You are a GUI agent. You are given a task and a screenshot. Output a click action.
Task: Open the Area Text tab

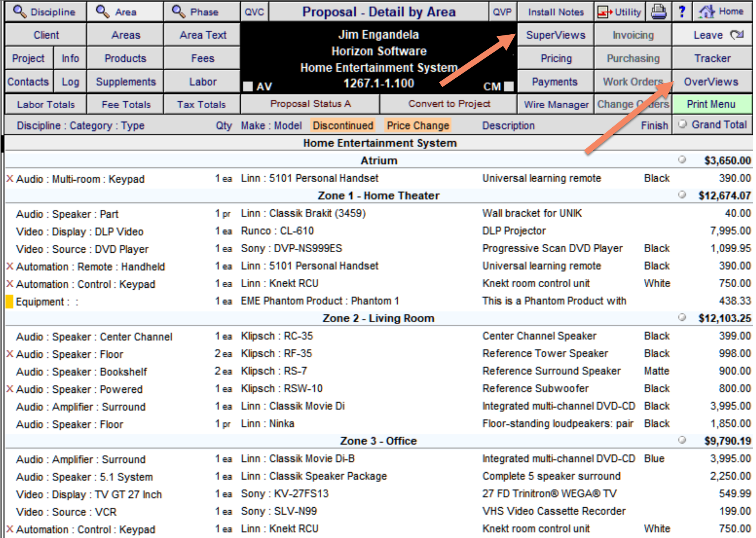203,35
